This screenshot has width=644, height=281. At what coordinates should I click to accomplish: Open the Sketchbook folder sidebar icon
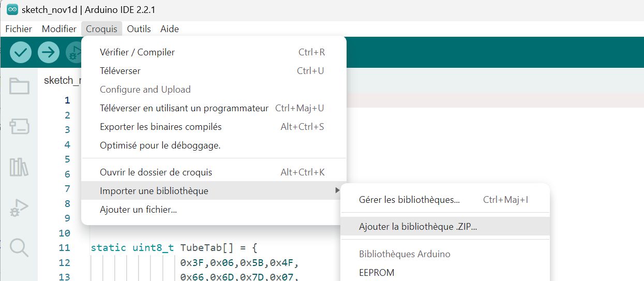[x=19, y=86]
